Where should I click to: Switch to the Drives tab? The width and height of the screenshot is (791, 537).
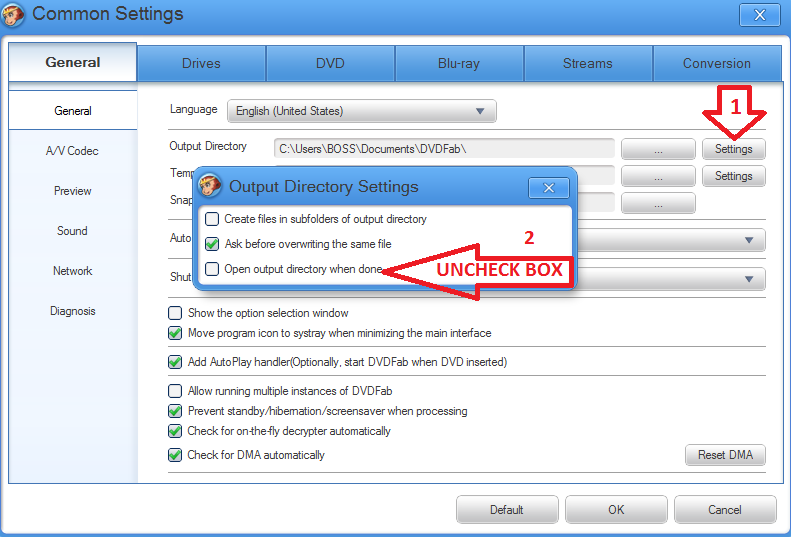[201, 64]
